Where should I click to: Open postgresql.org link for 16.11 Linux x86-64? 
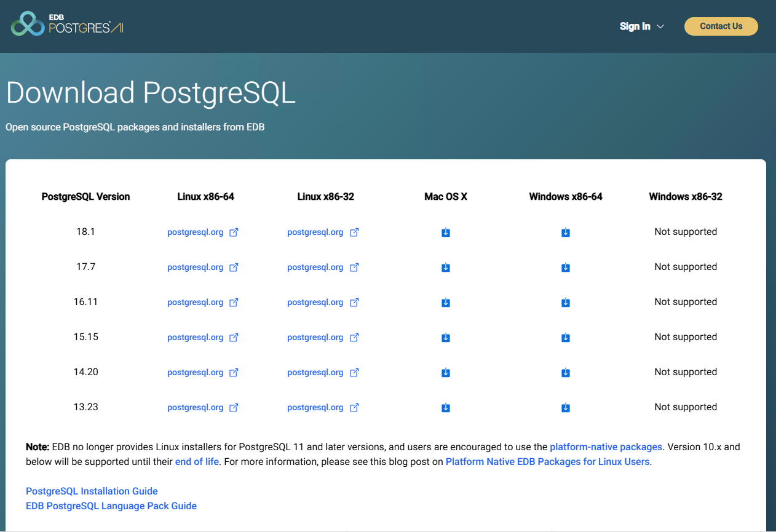[195, 303]
